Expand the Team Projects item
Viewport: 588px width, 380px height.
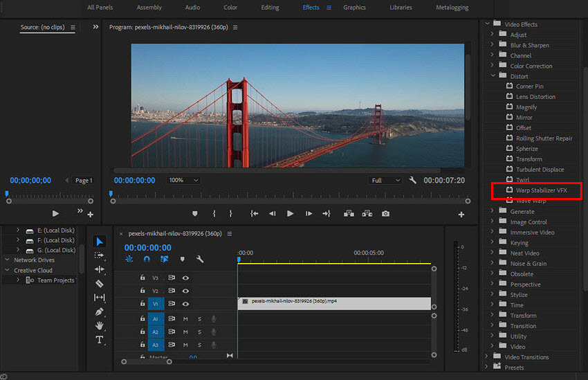[x=17, y=280]
